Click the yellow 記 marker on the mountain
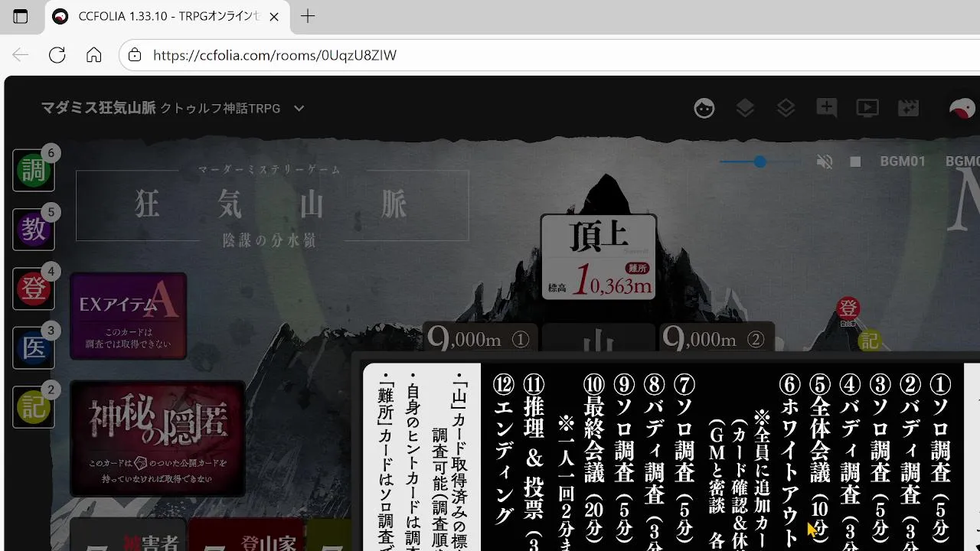The image size is (980, 551). 870,341
